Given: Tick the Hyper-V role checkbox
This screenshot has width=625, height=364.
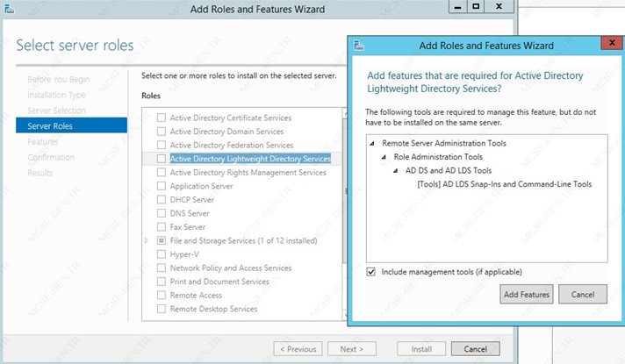Looking at the screenshot, I should click(x=161, y=254).
